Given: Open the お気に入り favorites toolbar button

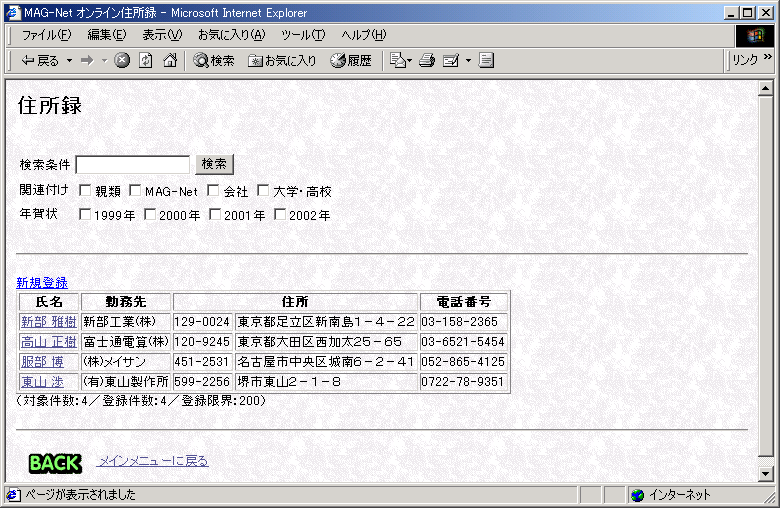Looking at the screenshot, I should 282,61.
